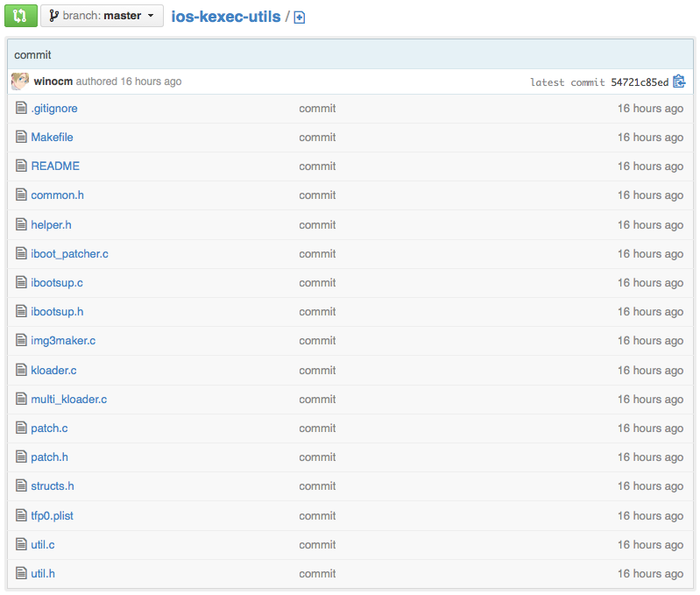Click the file icon next to kloader.c
The height and width of the screenshot is (595, 700).
tap(22, 370)
